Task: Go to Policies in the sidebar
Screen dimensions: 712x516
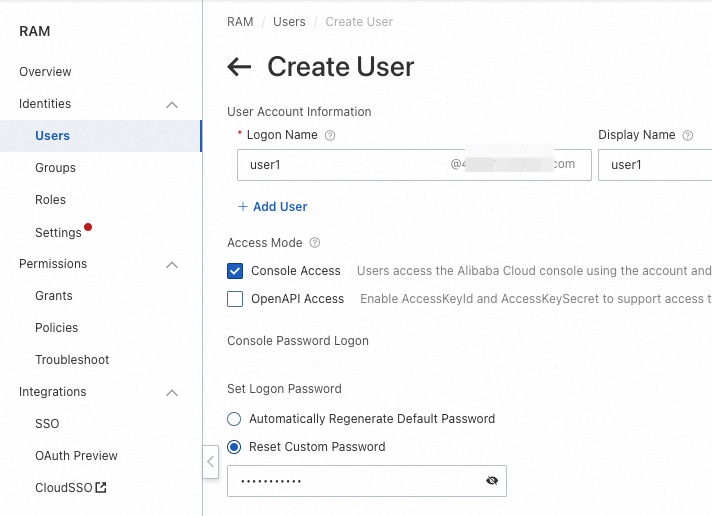Action: (56, 328)
